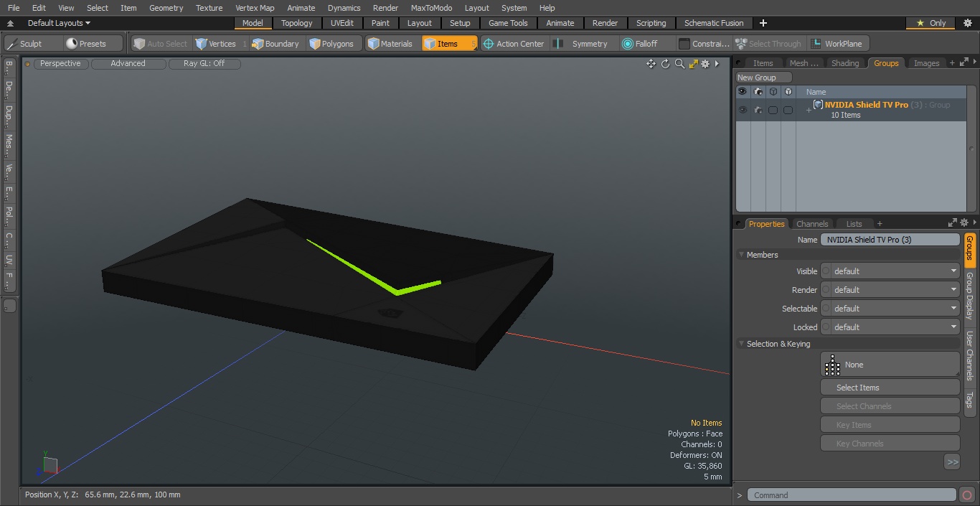Image resolution: width=980 pixels, height=506 pixels.
Task: Open the Visible dropdown
Action: click(x=890, y=271)
